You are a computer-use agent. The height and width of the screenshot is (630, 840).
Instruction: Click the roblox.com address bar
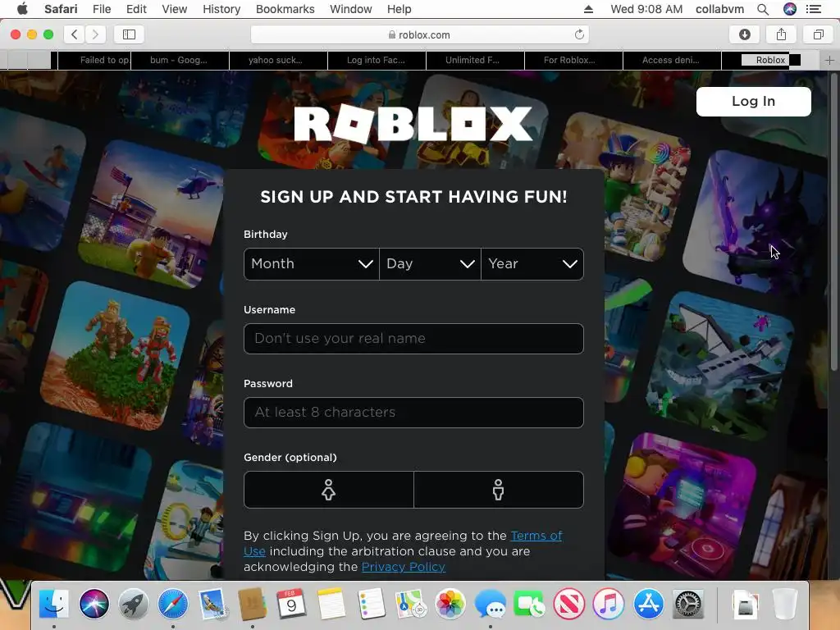point(419,34)
